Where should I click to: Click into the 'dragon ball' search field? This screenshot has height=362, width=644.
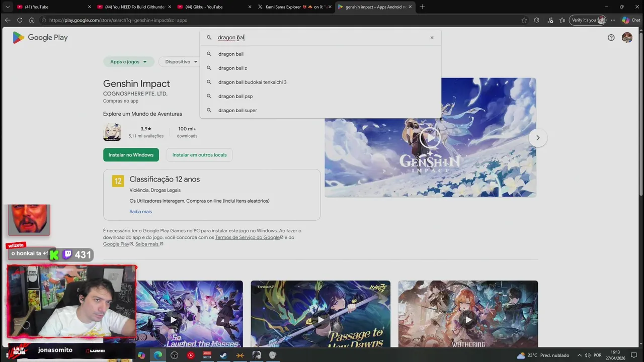pos(320,38)
